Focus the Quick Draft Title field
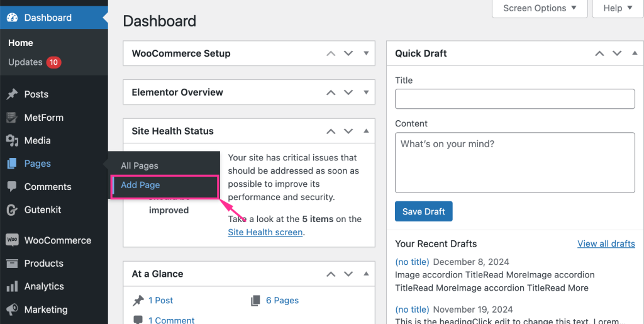Image resolution: width=644 pixels, height=324 pixels. pos(515,99)
